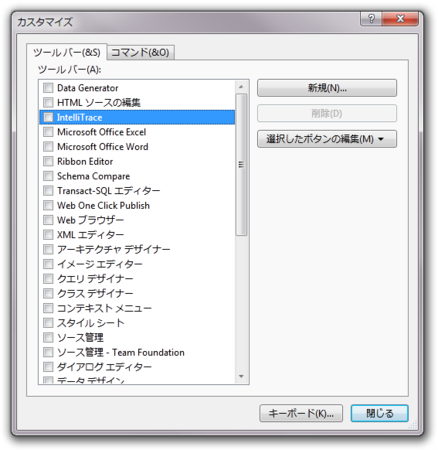Screen dimensions: 438x450
Task: Toggle the ダイアログ エディター checkbox
Action: coord(48,367)
